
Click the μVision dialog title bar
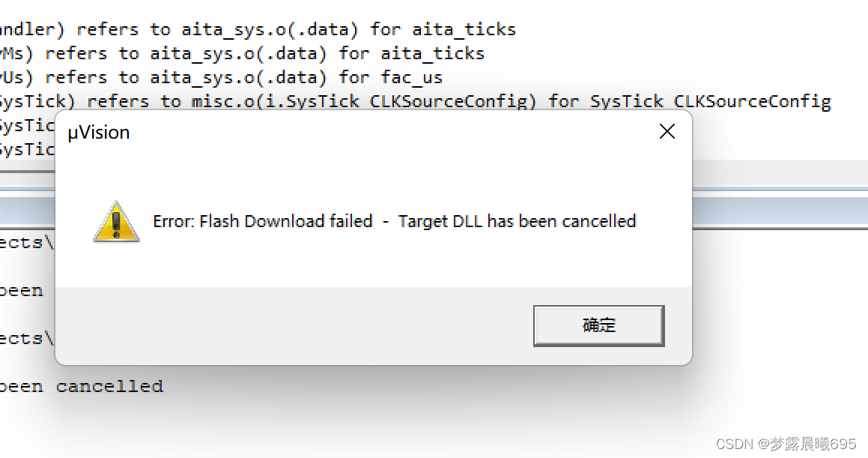(337, 132)
